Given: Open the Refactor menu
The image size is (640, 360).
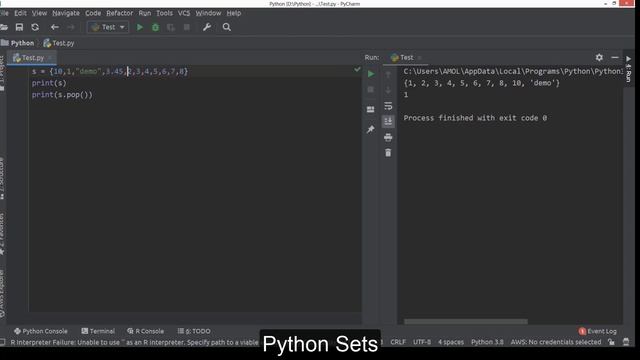Looking at the screenshot, I should 120,13.
